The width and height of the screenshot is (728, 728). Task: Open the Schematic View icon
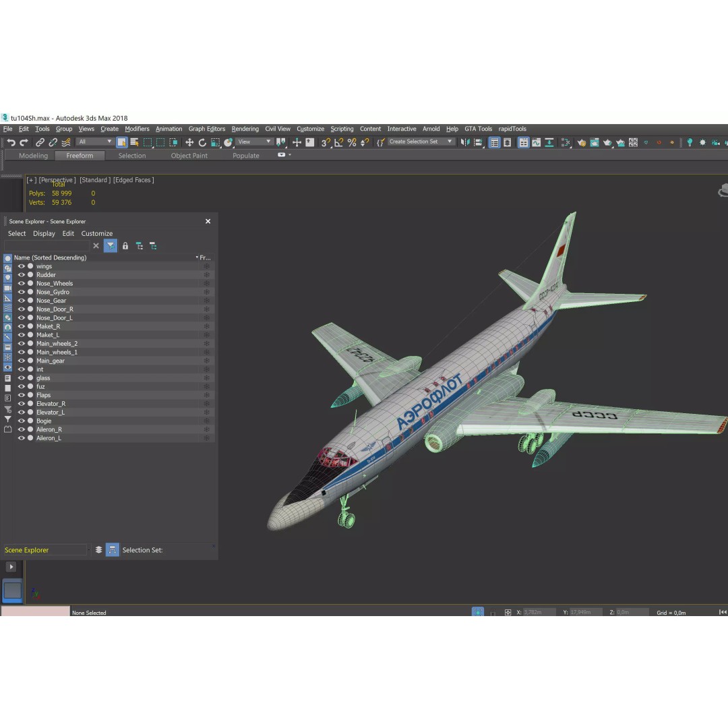549,142
